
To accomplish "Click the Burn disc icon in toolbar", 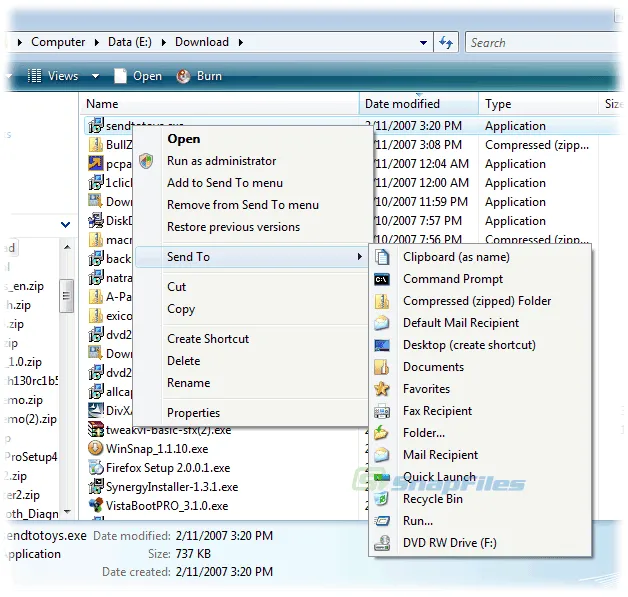I will click(183, 76).
